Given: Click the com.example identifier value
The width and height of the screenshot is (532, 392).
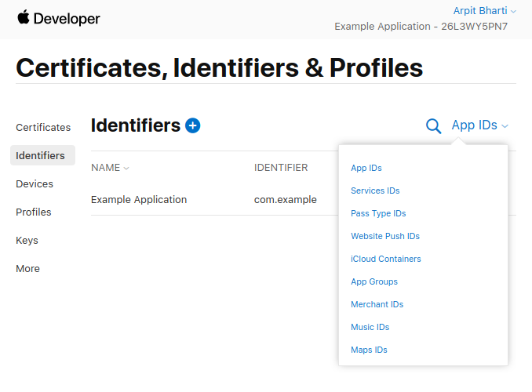Looking at the screenshot, I should 286,199.
